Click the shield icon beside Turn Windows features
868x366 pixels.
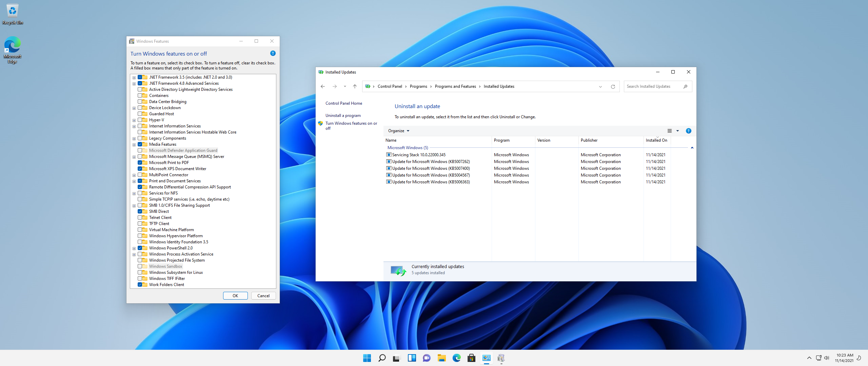(320, 123)
